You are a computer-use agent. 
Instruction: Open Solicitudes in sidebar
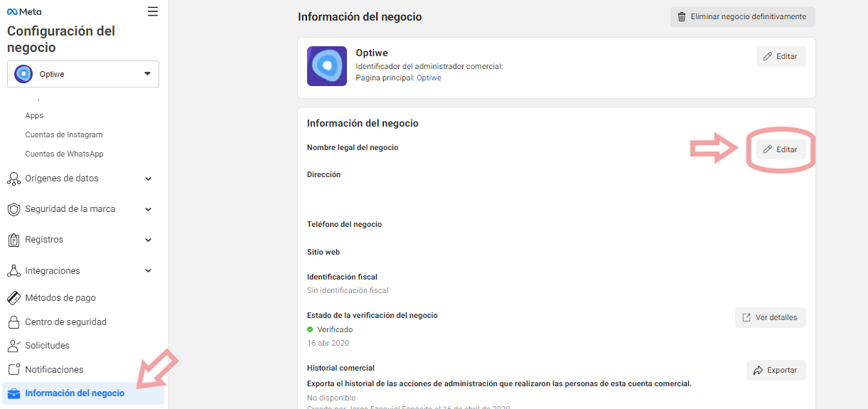coord(47,346)
